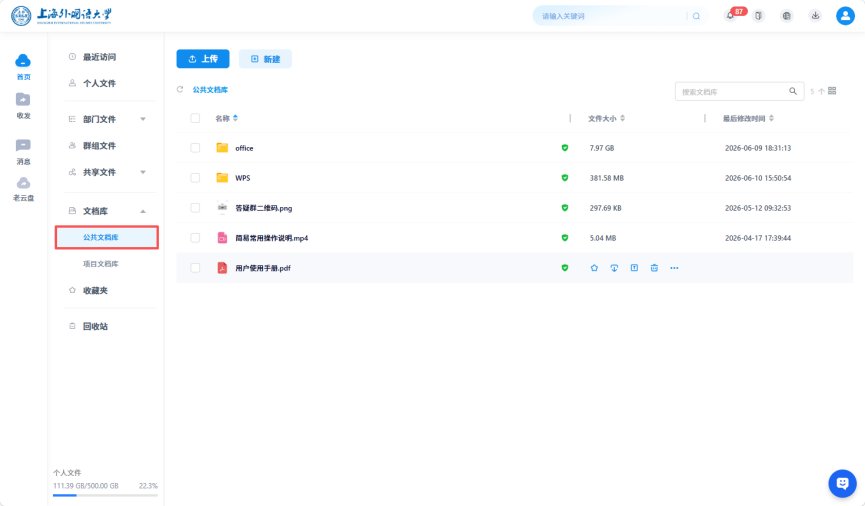865x506 pixels.
Task: Click the blue 上传 upload button
Action: 203,59
